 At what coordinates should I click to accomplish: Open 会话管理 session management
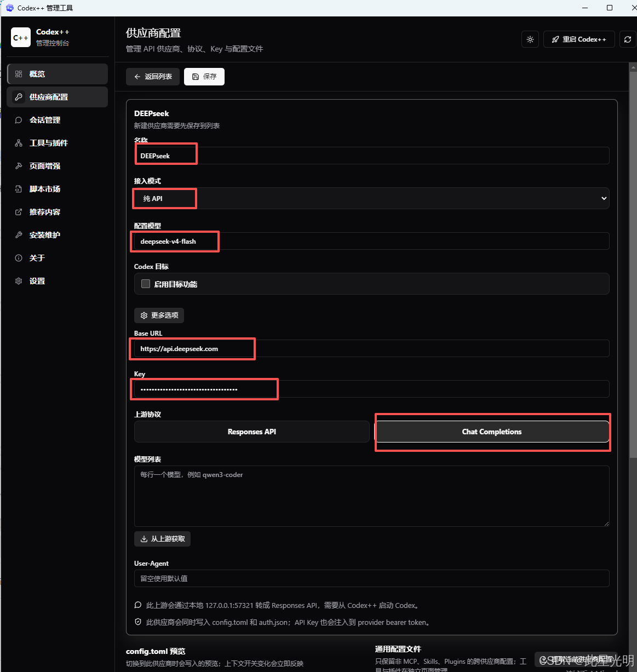tap(58, 120)
